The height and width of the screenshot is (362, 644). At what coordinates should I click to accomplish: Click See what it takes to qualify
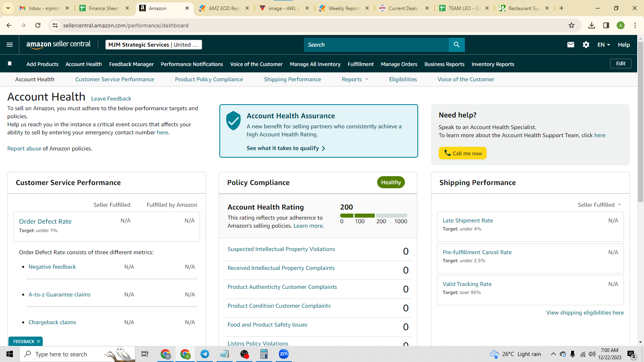click(x=286, y=148)
